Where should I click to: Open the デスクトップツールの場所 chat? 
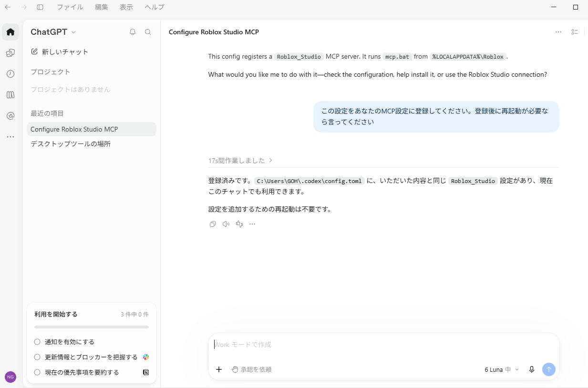tap(92, 143)
